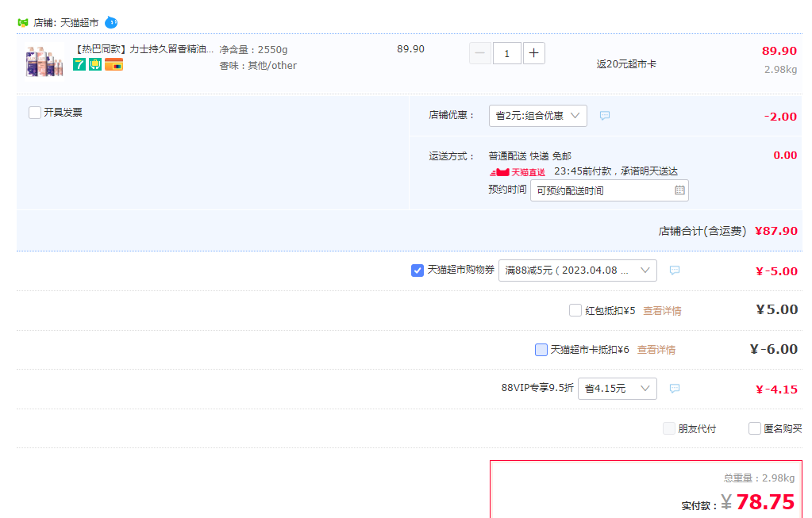Viewport: 812px width, 518px height.
Task: Click the red ¥-5.00 coupon amount
Action: (776, 271)
